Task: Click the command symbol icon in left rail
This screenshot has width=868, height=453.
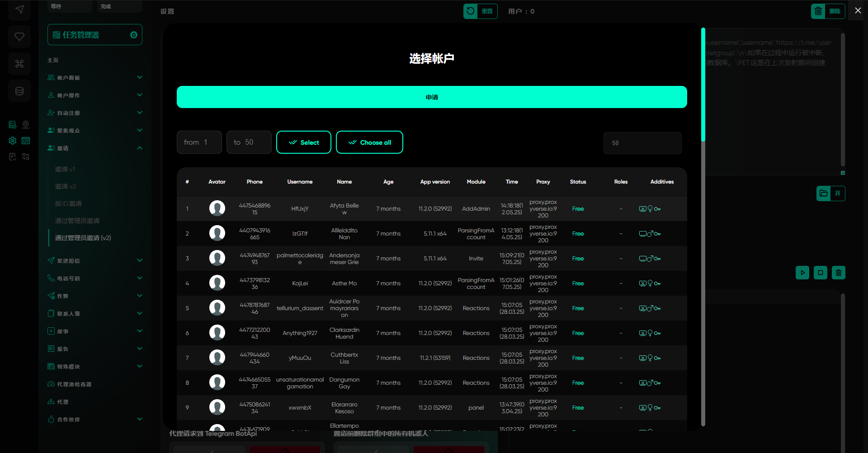Action: [x=19, y=64]
